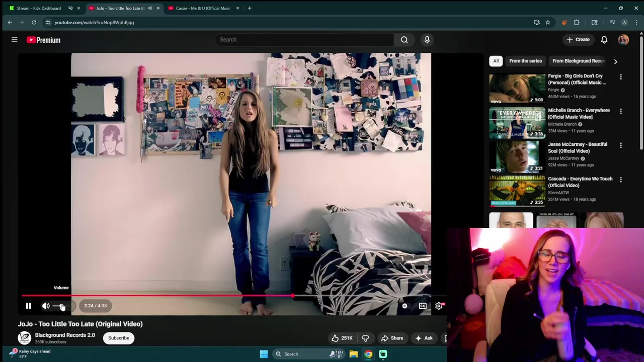Select the JoJo - Too Little Too Late tab

pos(120,8)
